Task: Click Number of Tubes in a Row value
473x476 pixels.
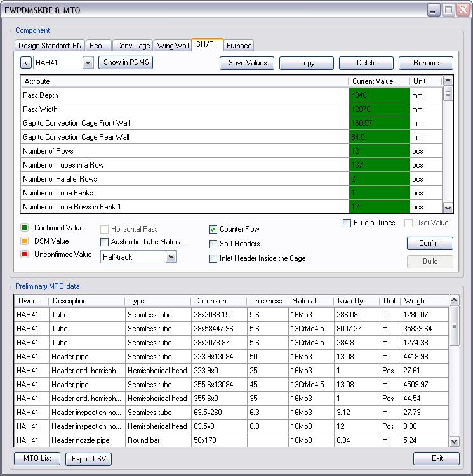Action: 379,165
